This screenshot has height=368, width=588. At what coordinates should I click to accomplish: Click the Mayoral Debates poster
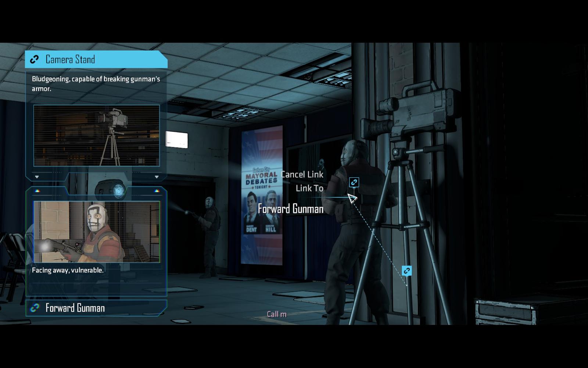coord(262,195)
